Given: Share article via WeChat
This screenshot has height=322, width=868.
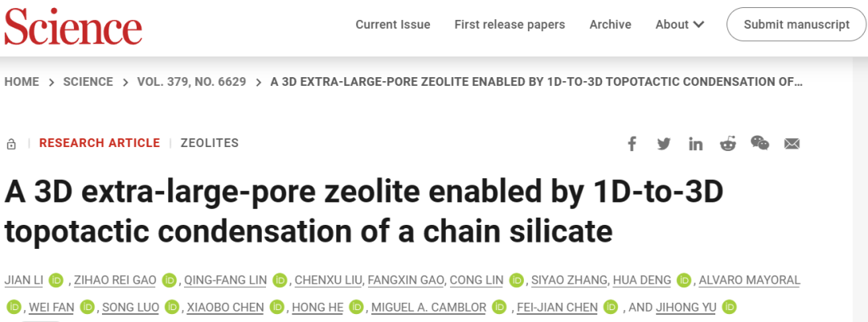Looking at the screenshot, I should [759, 143].
